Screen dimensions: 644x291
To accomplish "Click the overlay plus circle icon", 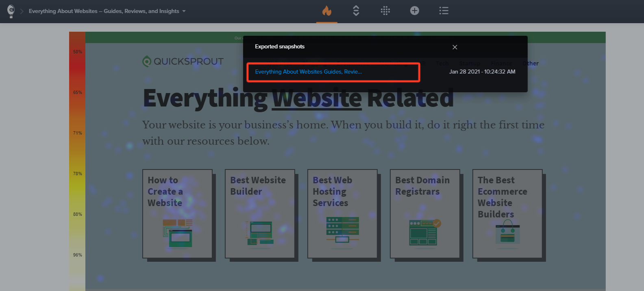I will coord(415,11).
